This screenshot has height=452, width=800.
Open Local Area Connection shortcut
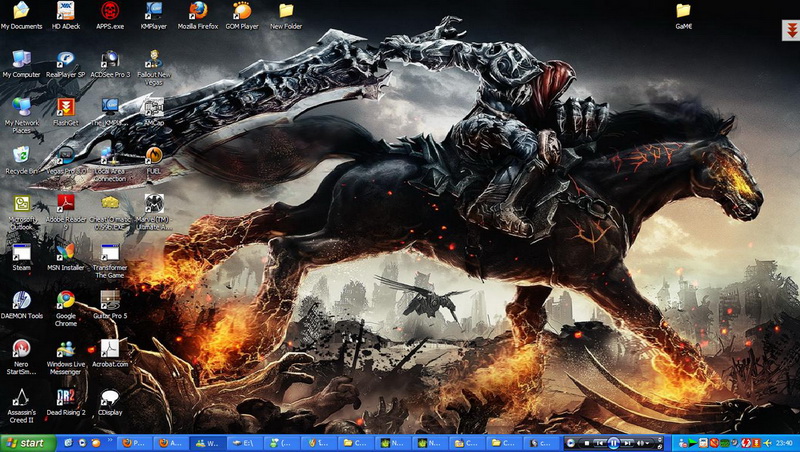pos(110,164)
